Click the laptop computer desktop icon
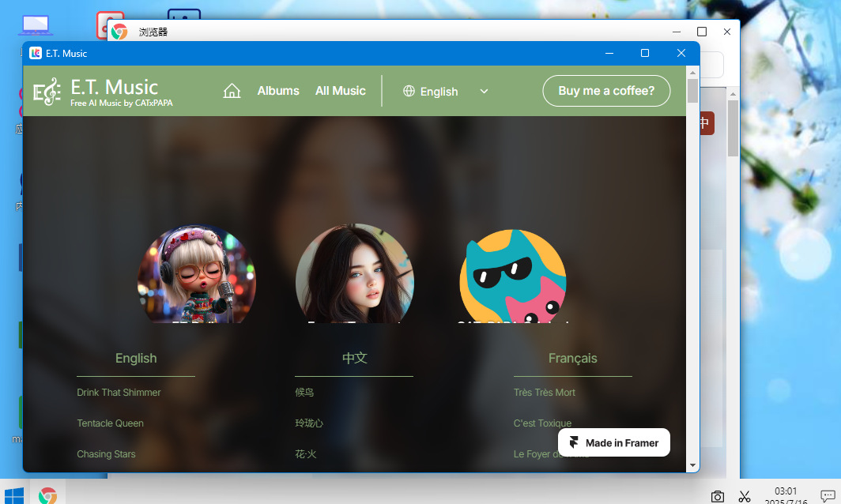Viewport: 841px width, 504px height. [36, 25]
